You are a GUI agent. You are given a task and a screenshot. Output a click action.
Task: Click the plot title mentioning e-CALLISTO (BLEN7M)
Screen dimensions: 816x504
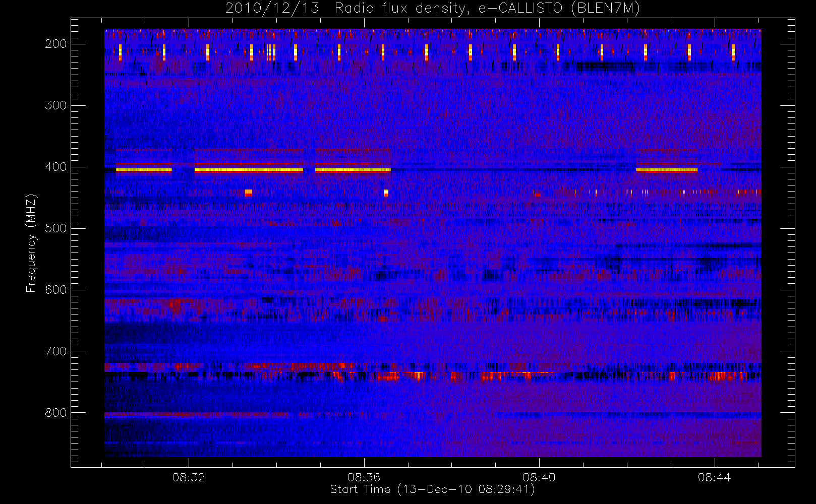[433, 9]
